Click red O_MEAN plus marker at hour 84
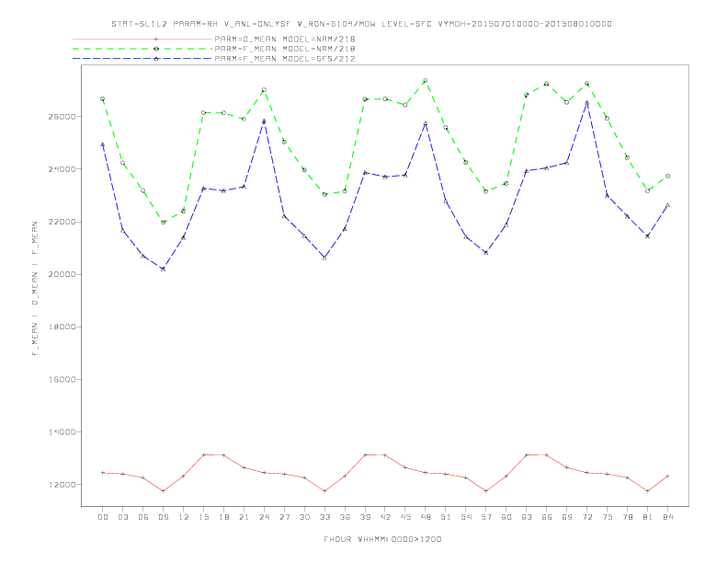 tap(667, 477)
